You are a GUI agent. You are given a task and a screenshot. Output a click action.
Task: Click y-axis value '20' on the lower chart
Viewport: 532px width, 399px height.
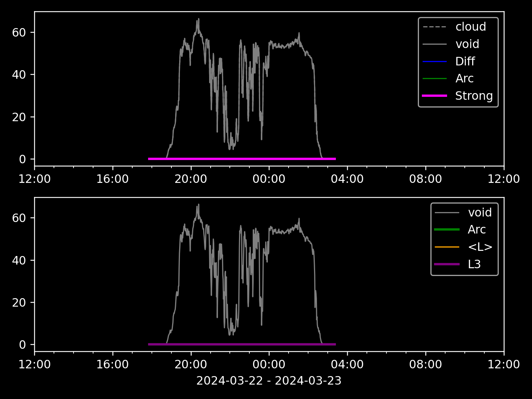pos(19,302)
